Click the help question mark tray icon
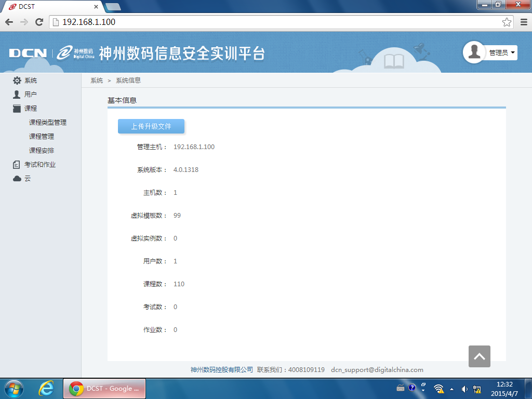 (412, 388)
